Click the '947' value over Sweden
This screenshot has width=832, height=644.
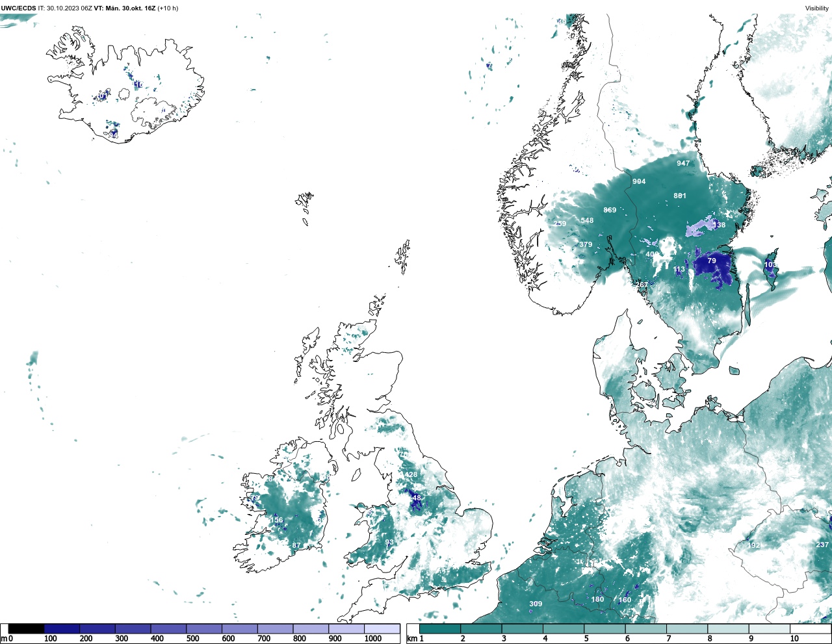(x=683, y=163)
